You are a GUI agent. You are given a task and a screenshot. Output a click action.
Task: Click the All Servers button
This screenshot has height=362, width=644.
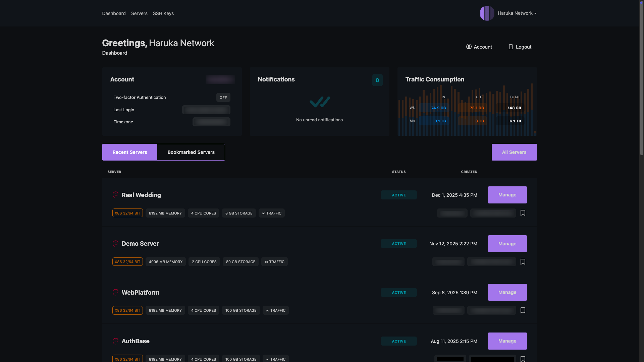(x=514, y=152)
